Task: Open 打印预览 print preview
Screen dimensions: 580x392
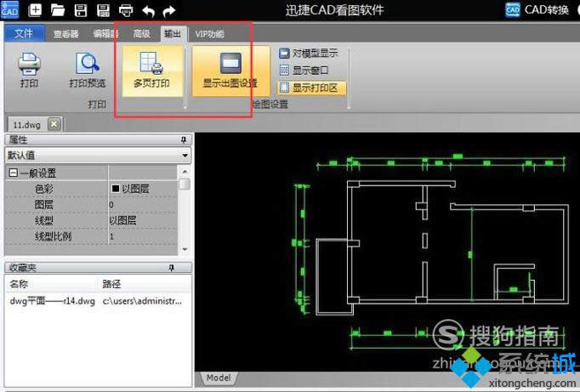Action: click(88, 71)
